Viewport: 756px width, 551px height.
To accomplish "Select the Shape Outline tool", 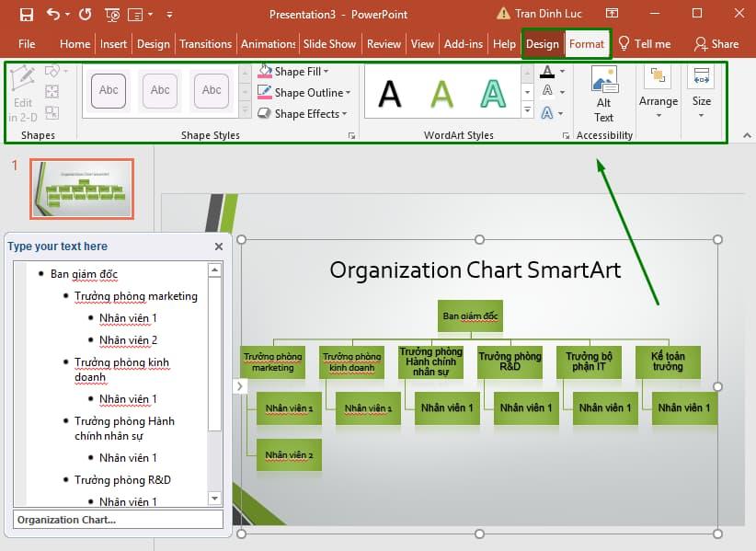I will pos(302,92).
